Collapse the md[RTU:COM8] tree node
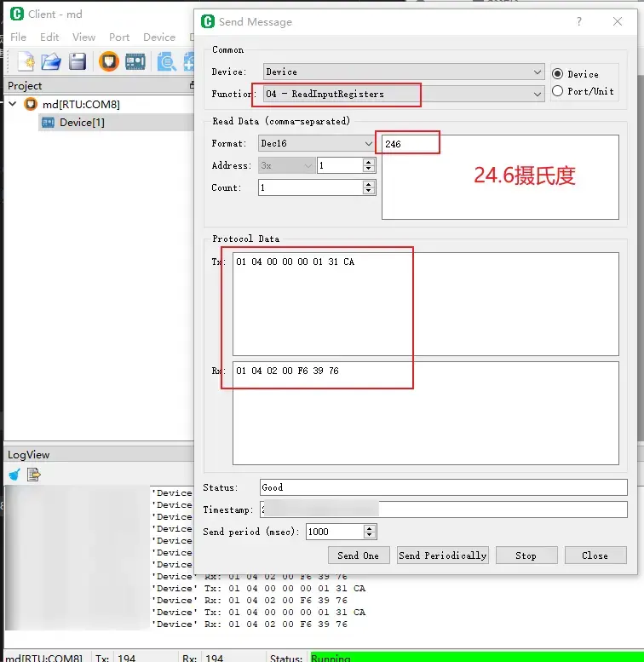Screen dimensions: 644x662 (x=13, y=104)
